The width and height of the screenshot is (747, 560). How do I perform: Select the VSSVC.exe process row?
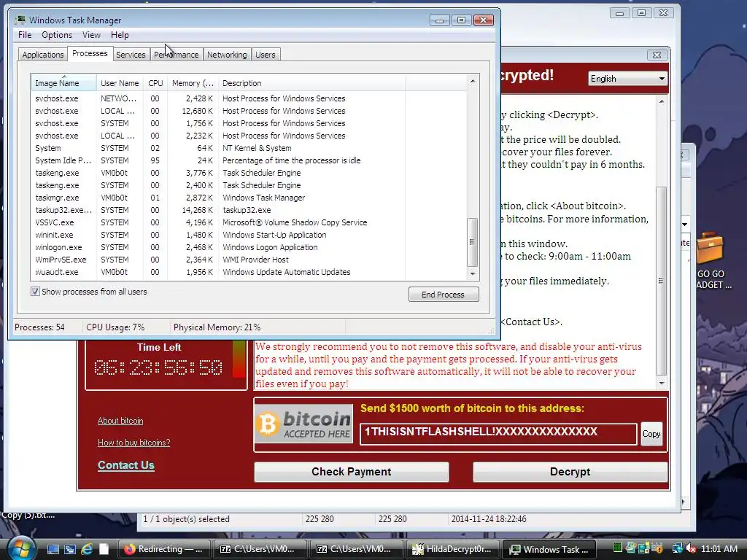click(x=249, y=222)
